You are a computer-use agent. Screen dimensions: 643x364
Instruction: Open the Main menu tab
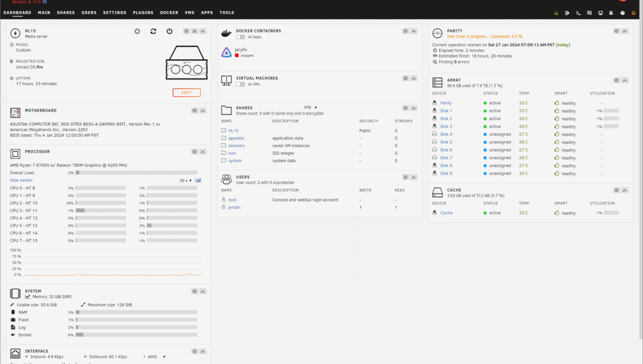(44, 13)
